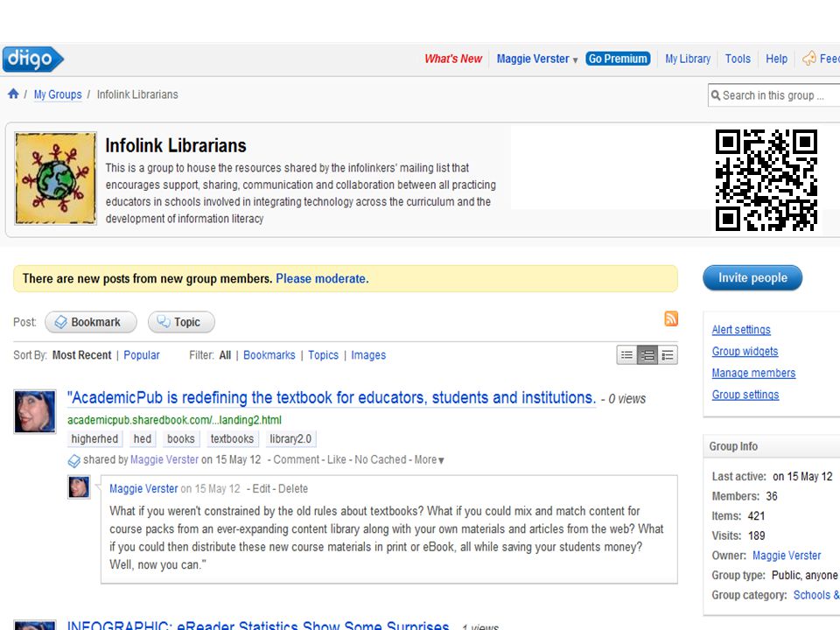Open Group widgets
Screen dimensions: 840x630
(745, 352)
